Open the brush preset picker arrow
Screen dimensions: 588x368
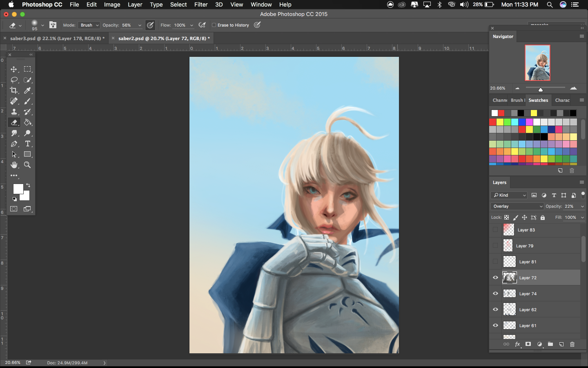coord(42,25)
